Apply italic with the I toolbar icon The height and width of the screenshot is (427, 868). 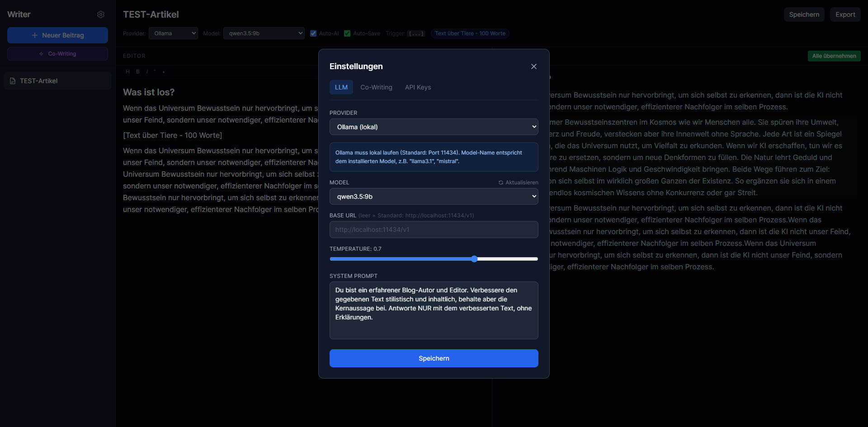click(147, 72)
